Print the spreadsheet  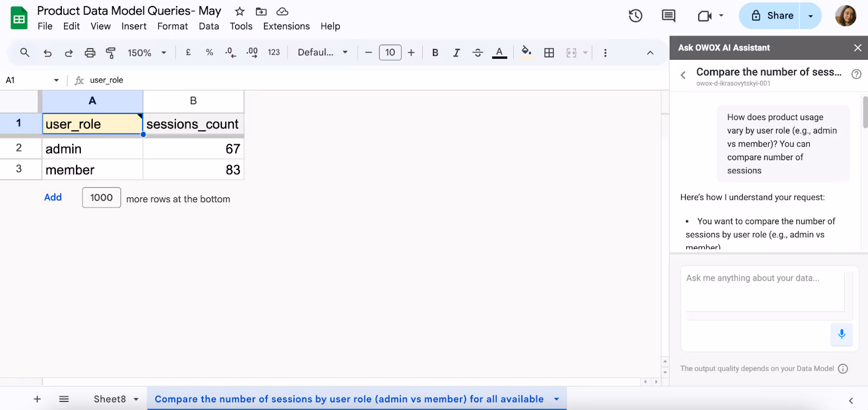click(x=90, y=53)
